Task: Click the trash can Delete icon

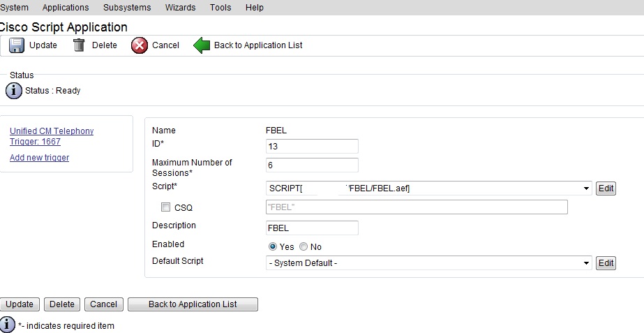Action: tap(79, 45)
